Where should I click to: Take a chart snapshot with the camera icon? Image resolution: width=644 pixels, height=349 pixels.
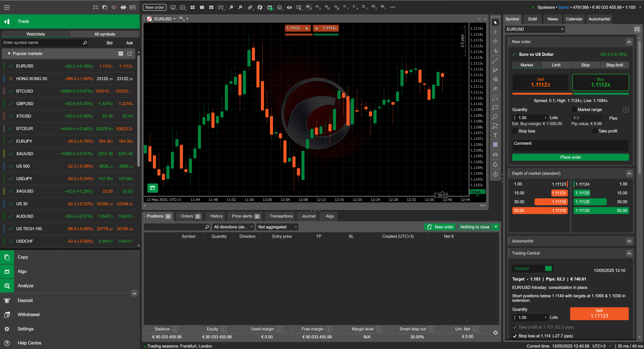click(x=495, y=155)
